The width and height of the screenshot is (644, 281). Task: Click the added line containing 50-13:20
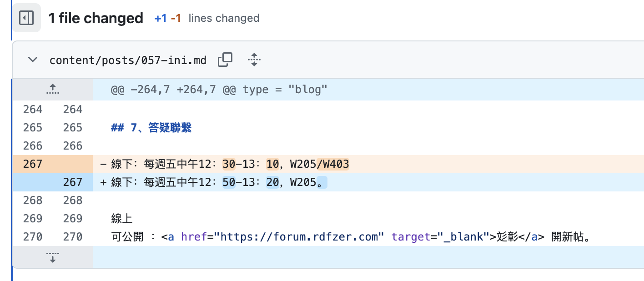tap(218, 182)
